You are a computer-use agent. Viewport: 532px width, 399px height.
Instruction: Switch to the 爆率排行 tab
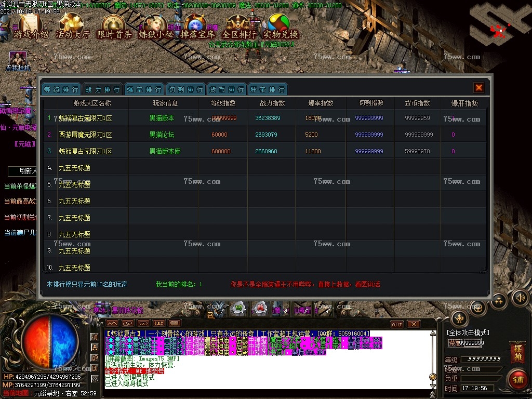[x=144, y=89]
